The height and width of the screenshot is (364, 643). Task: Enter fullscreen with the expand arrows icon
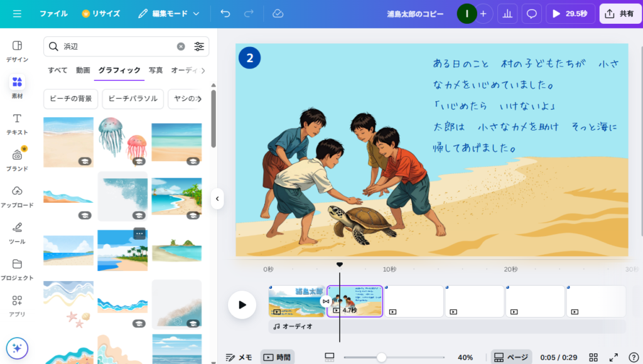pos(613,358)
